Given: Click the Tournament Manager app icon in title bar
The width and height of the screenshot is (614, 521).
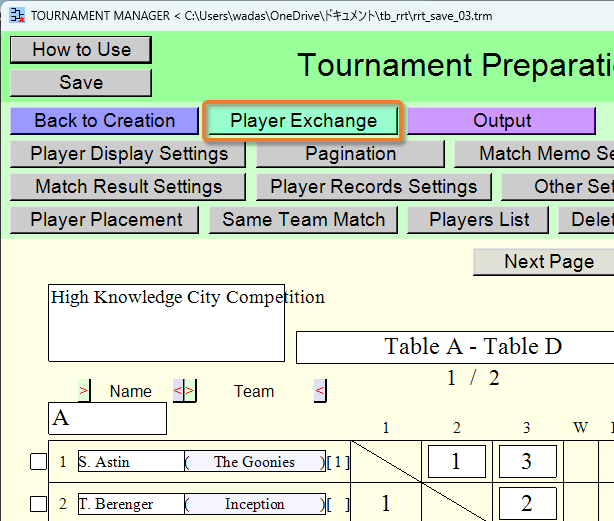Looking at the screenshot, I should coord(17,16).
